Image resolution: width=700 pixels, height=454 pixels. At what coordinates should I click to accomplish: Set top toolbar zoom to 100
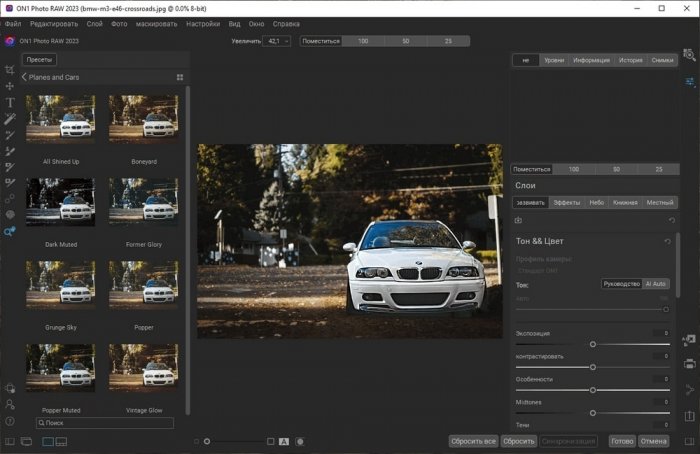click(363, 41)
